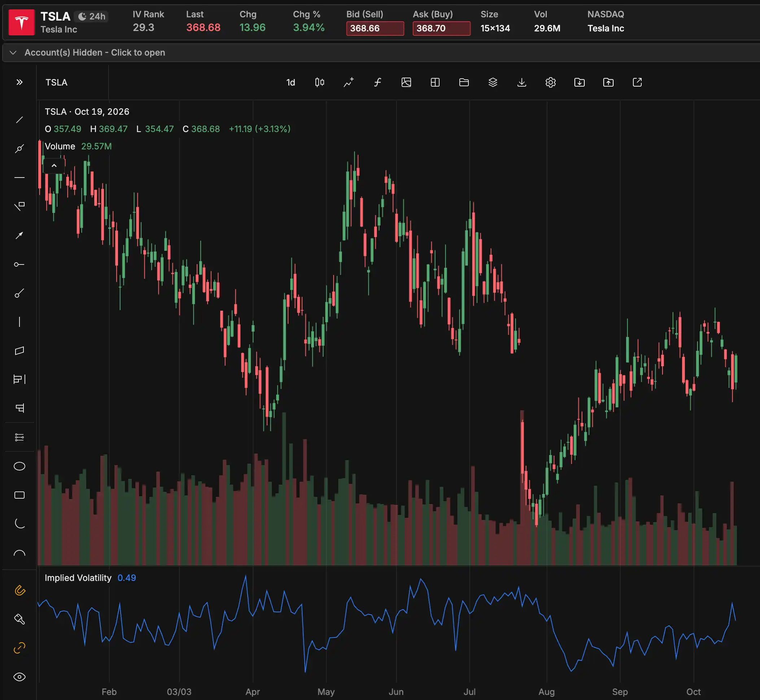Pop out chart into new window
The height and width of the screenshot is (700, 760).
(x=637, y=82)
